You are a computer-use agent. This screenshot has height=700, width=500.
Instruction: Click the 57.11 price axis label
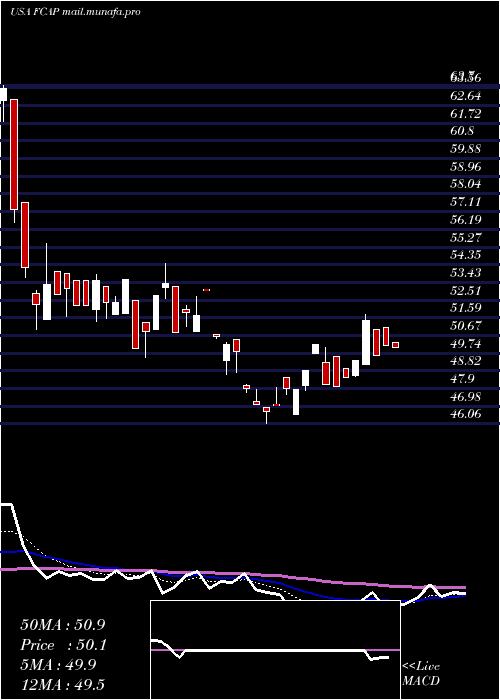tap(465, 202)
